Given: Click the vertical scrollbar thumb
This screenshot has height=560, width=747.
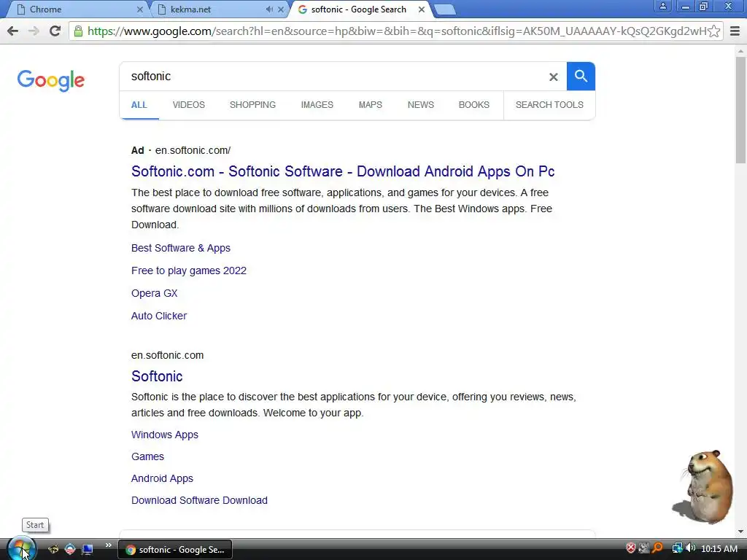Looking at the screenshot, I should click(741, 109).
